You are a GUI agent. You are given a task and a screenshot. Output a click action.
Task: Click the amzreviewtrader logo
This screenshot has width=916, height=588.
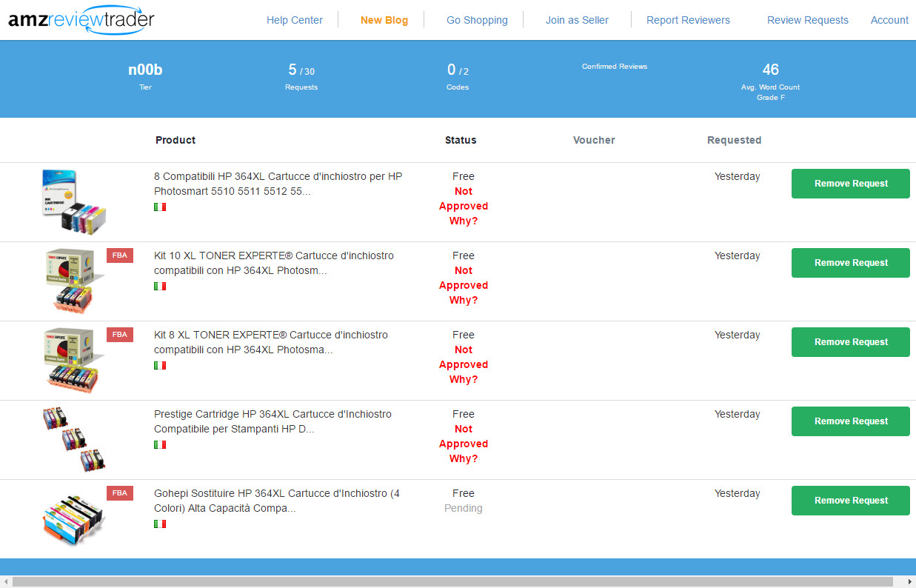pyautogui.click(x=81, y=19)
